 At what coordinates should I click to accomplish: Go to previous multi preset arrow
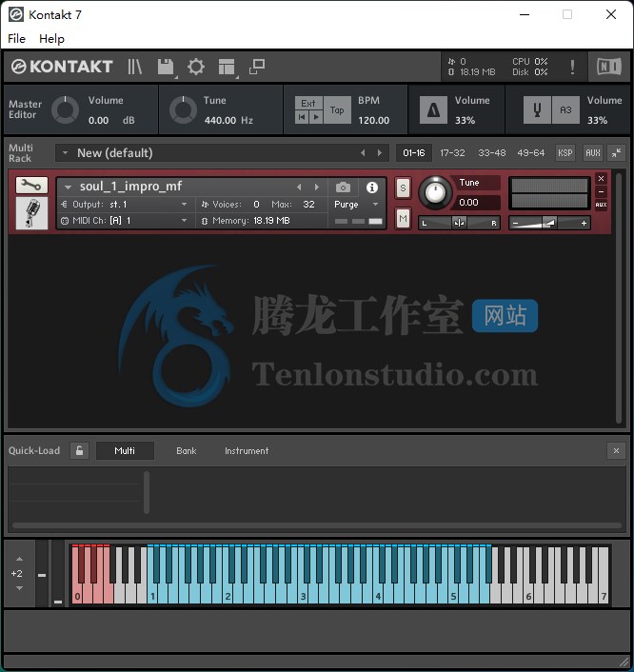(363, 153)
